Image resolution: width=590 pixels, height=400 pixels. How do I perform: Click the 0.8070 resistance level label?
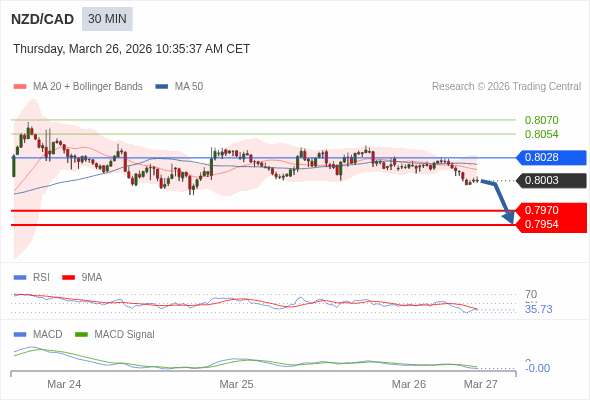tap(541, 120)
